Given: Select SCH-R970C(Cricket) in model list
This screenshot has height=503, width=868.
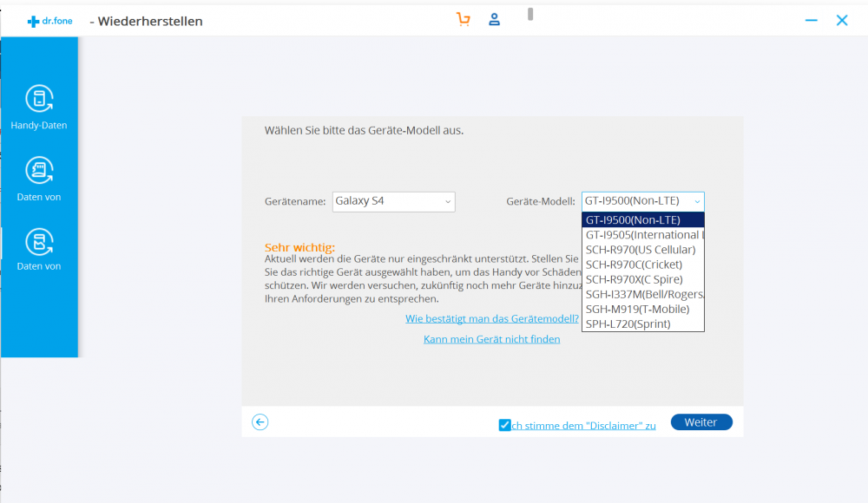Looking at the screenshot, I should (642, 265).
